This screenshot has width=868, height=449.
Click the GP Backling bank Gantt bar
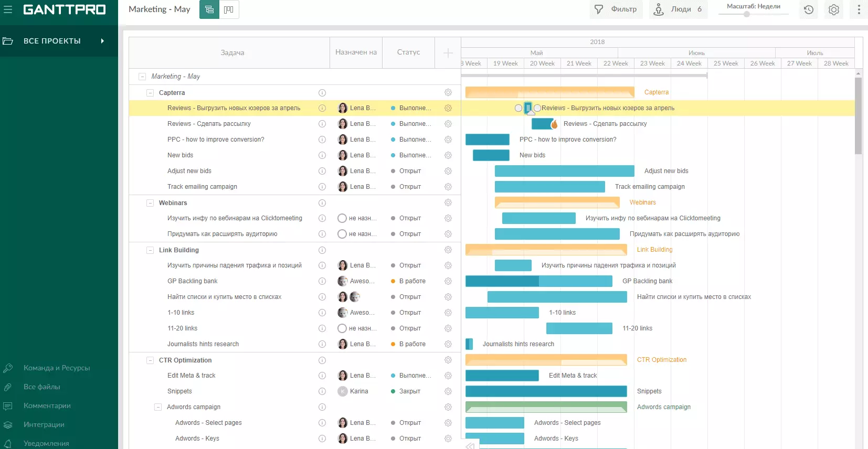pos(538,281)
